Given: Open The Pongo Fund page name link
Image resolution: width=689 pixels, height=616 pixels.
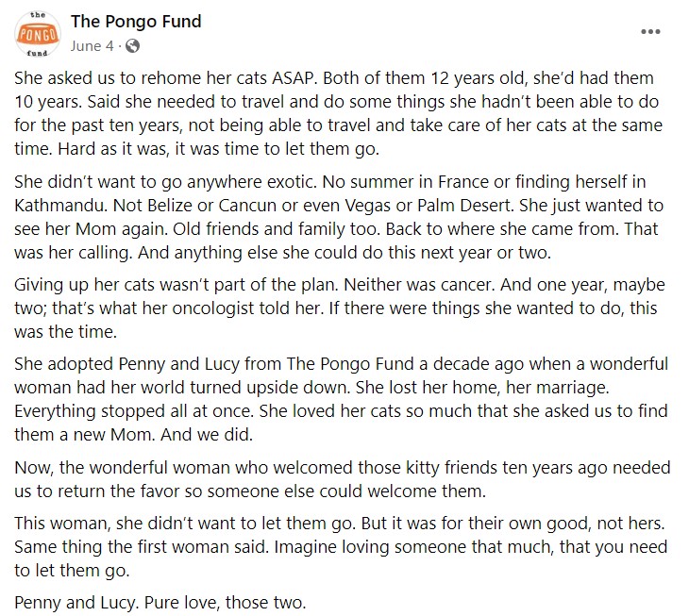Looking at the screenshot, I should tap(136, 22).
